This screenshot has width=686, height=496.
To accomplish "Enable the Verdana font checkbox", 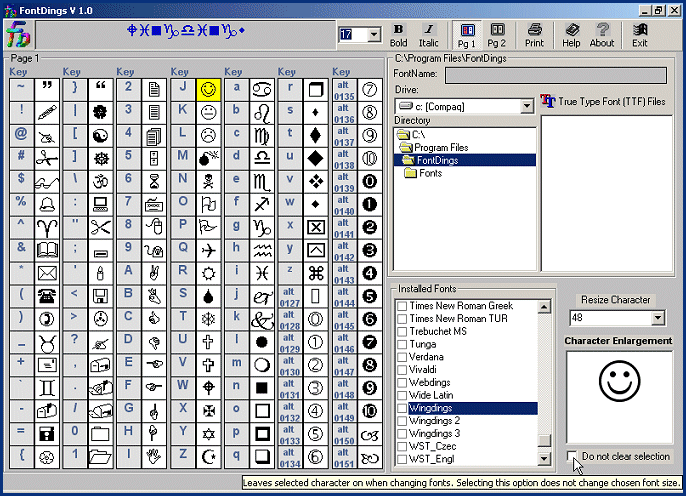I will [402, 357].
